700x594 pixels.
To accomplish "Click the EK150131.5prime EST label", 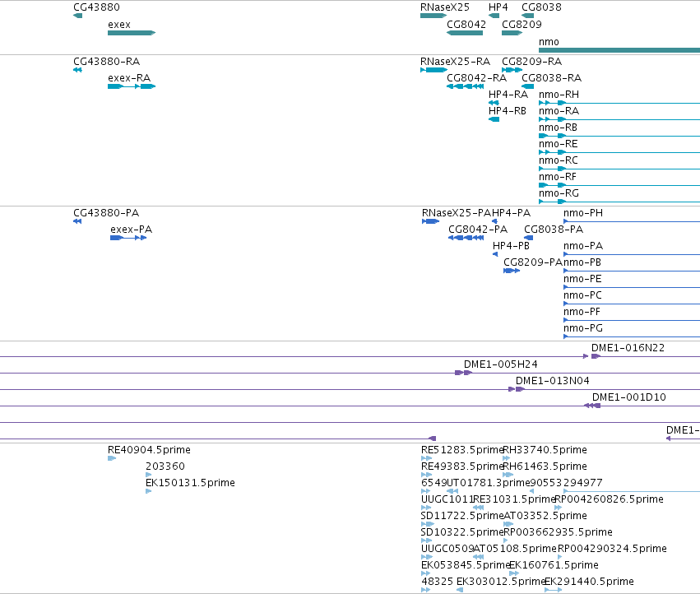I will 190,483.
